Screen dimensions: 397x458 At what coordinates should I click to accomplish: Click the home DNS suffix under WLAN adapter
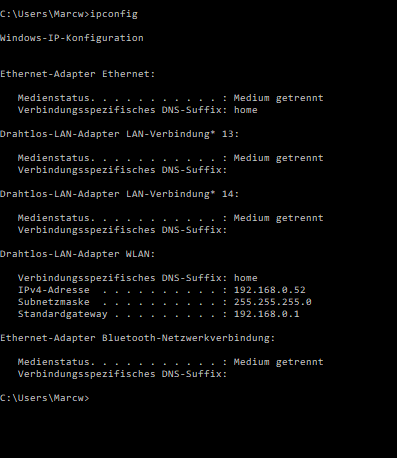[246, 278]
